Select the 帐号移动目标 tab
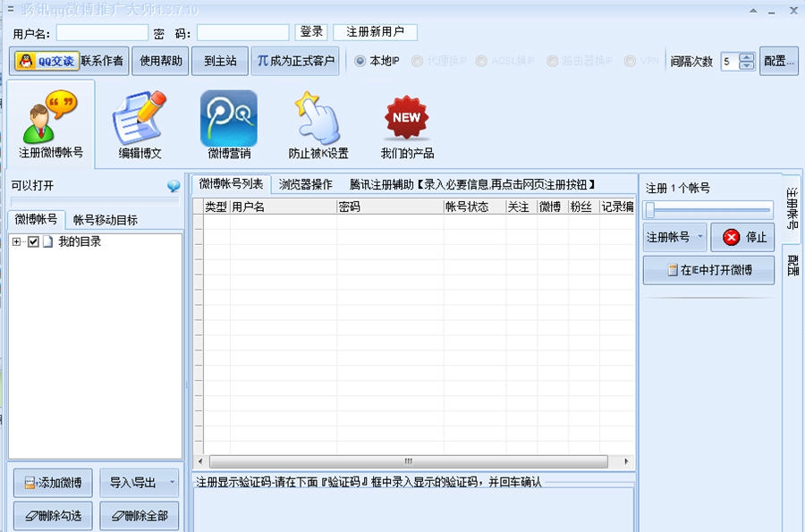The image size is (805, 532). click(x=106, y=220)
